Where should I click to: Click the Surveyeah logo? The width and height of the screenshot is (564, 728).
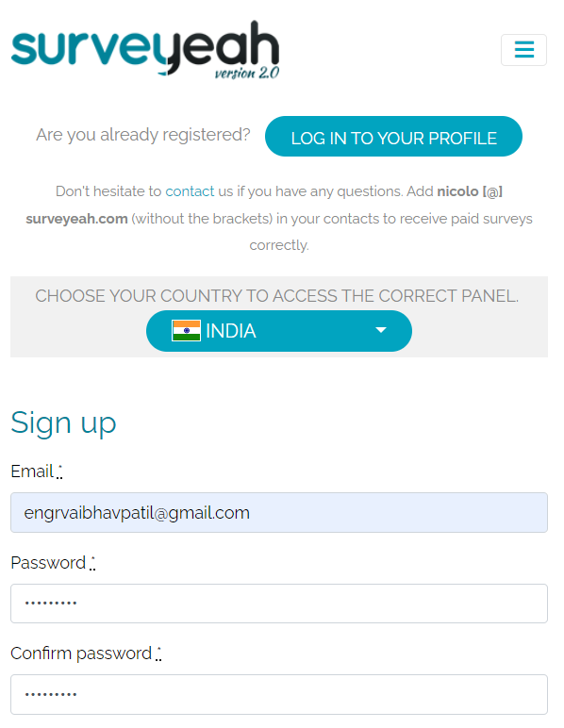click(145, 50)
